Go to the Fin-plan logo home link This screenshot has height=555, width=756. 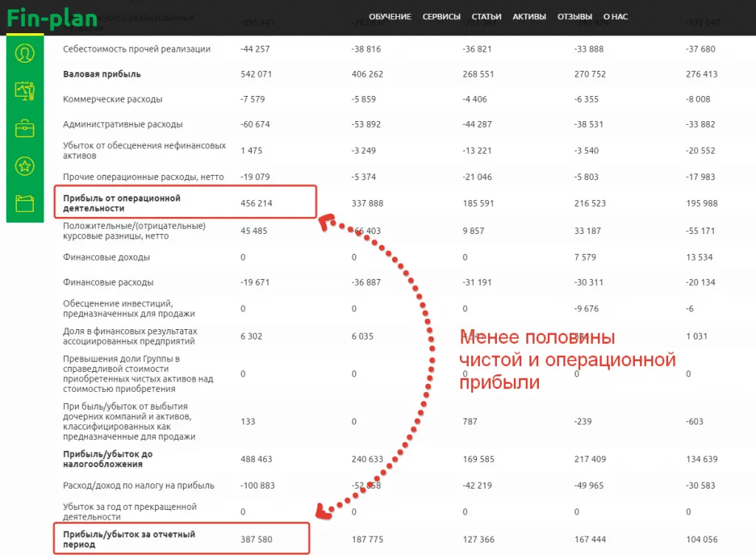52,18
